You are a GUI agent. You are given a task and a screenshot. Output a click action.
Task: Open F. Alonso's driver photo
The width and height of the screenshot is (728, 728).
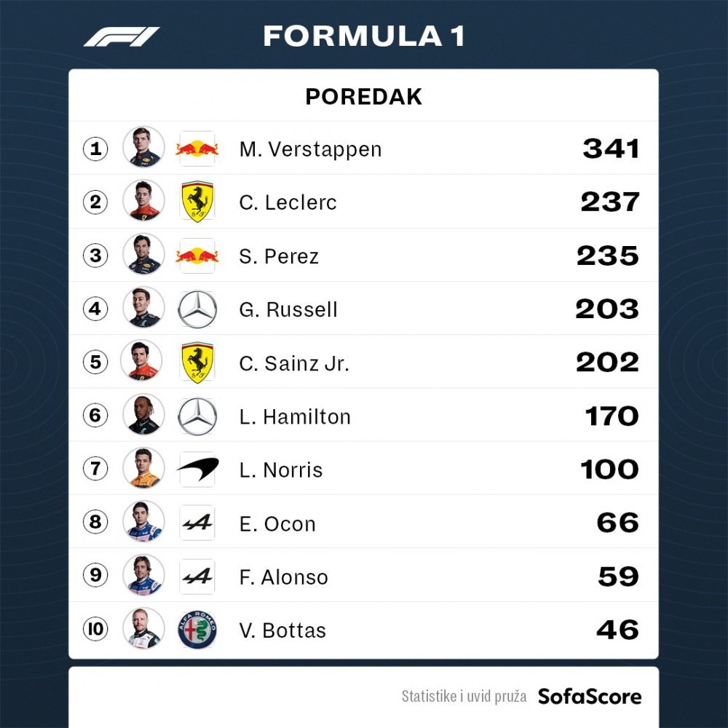pos(143,575)
